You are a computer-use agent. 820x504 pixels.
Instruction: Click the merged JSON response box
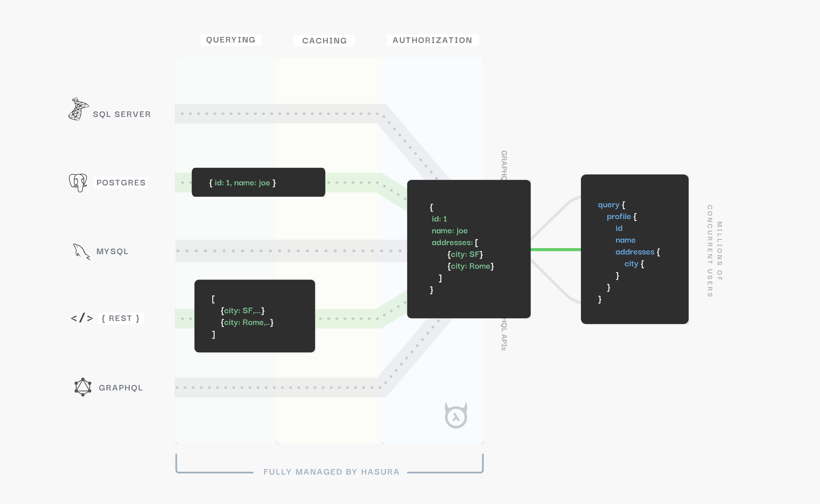click(x=468, y=249)
